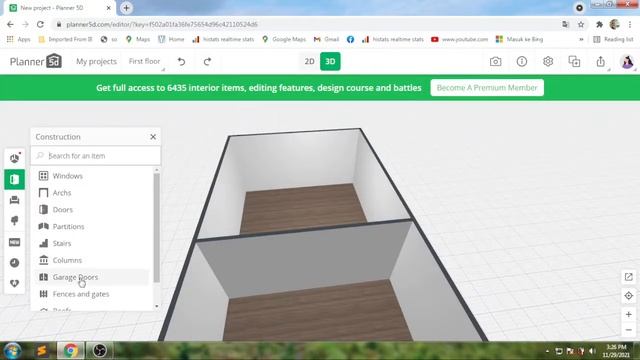Screen dimensions: 640x360
Task: Close the Construction panel
Action: pos(153,137)
